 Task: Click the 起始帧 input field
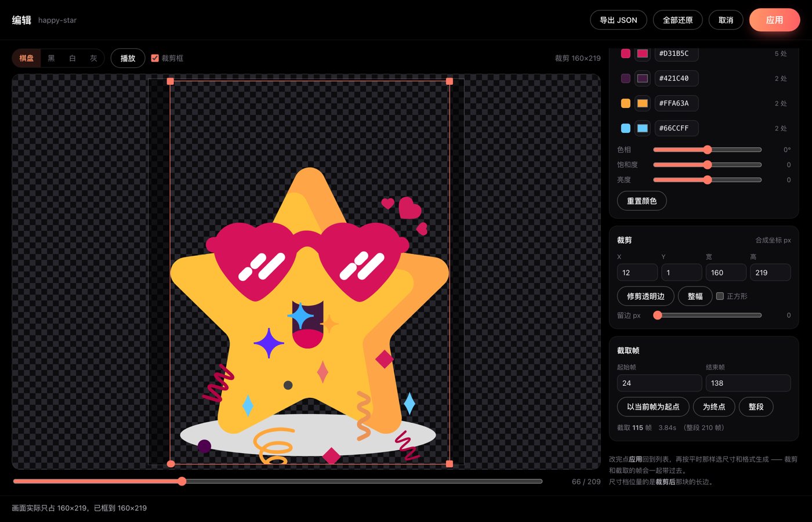coord(659,383)
